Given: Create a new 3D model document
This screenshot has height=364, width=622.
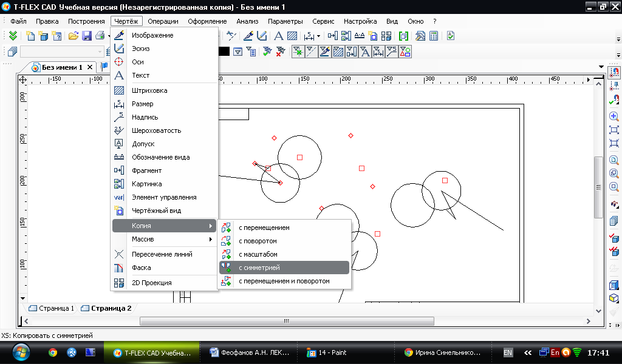Looking at the screenshot, I should coord(43,36).
